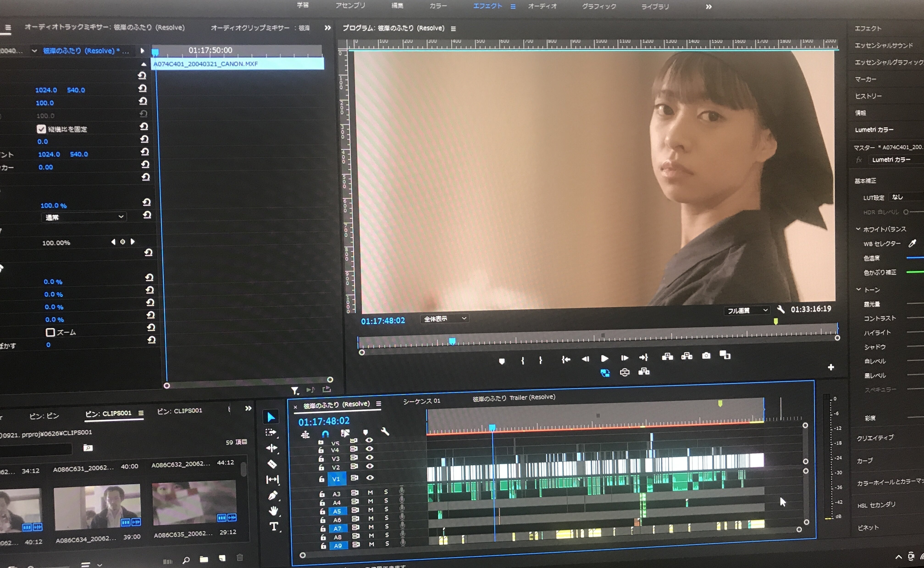This screenshot has height=568, width=924.
Task: Open the timeline wrench settings icon
Action: pos(385,432)
